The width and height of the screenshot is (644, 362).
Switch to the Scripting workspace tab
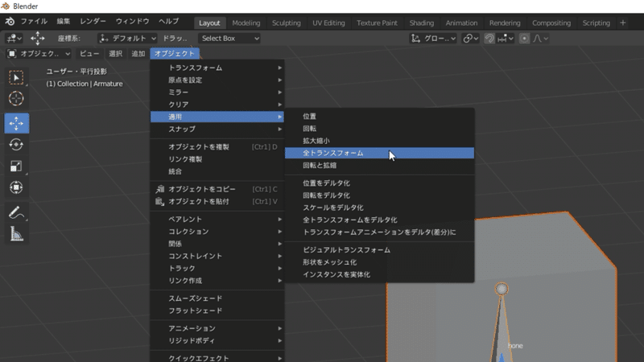pos(597,23)
